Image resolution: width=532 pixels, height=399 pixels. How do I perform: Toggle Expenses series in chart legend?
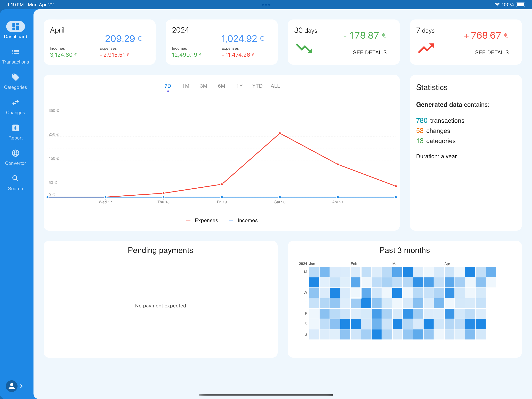coord(202,220)
